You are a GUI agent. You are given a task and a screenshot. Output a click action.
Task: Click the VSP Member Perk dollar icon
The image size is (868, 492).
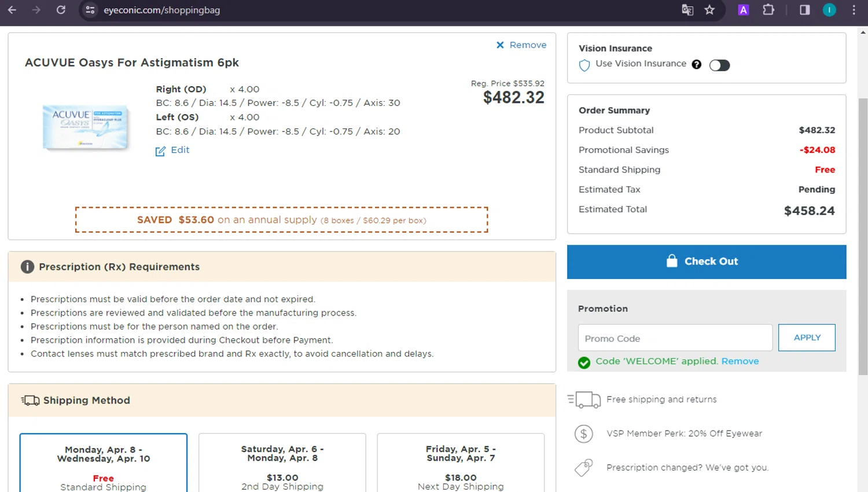[x=584, y=434]
